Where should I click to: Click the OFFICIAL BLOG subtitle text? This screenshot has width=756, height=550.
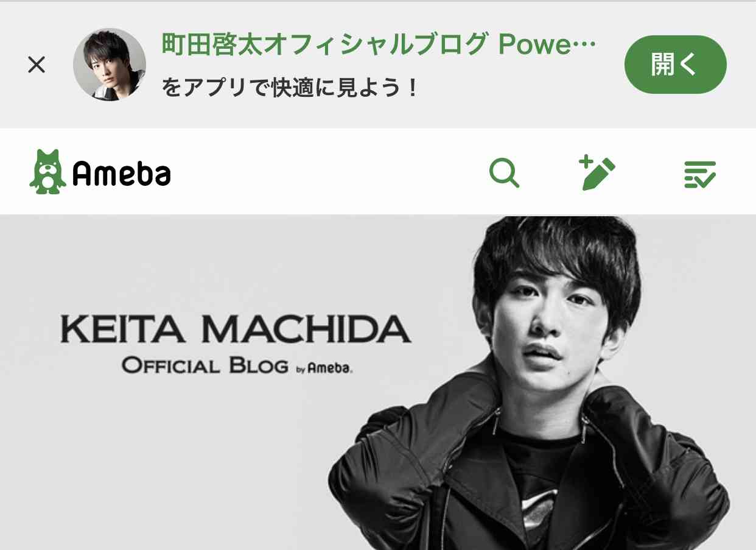(205, 366)
